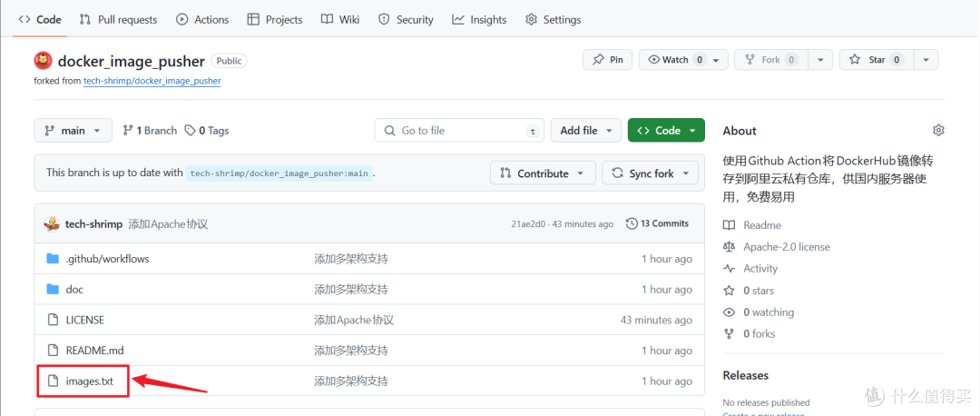Open the .github/workflows folder
The width and height of the screenshot is (980, 416).
[x=107, y=258]
